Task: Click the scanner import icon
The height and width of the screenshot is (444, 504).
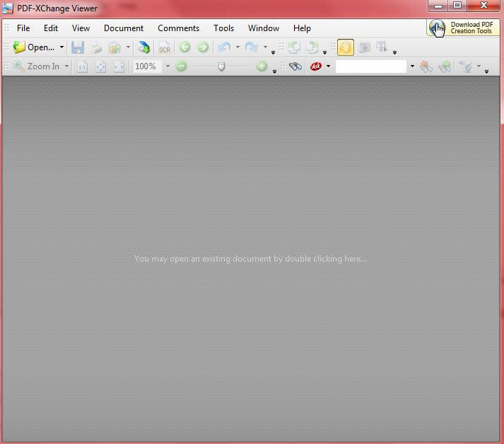Action: click(x=143, y=47)
